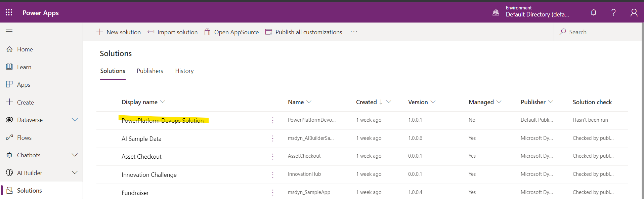Open the account profile icon
The image size is (644, 199).
634,13
